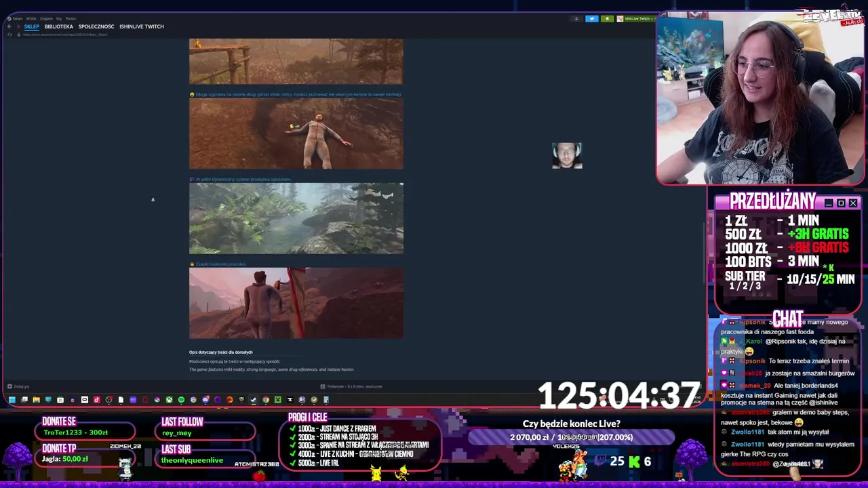Click the VR/download icon beside the megaphone
This screenshot has width=868, height=488.
pos(576,18)
